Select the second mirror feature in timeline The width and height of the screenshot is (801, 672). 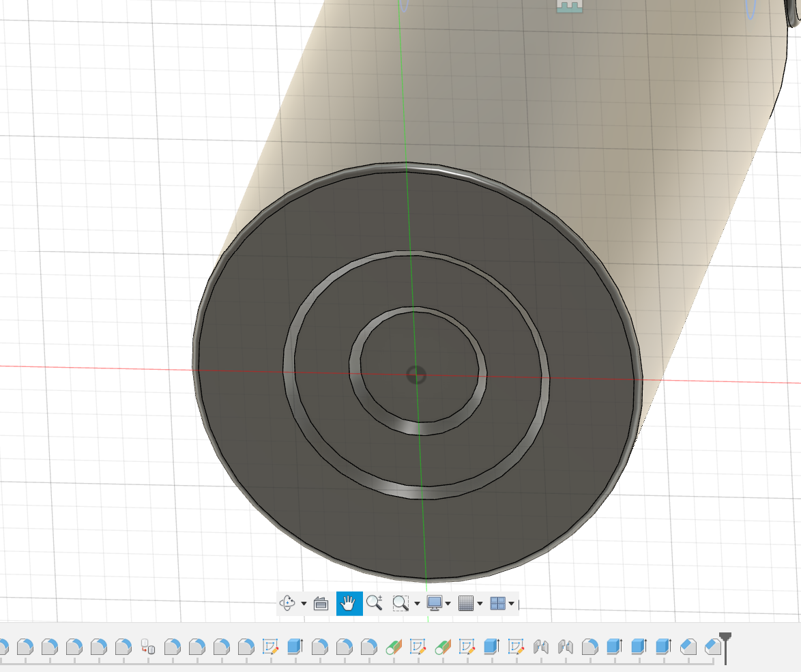(x=565, y=646)
